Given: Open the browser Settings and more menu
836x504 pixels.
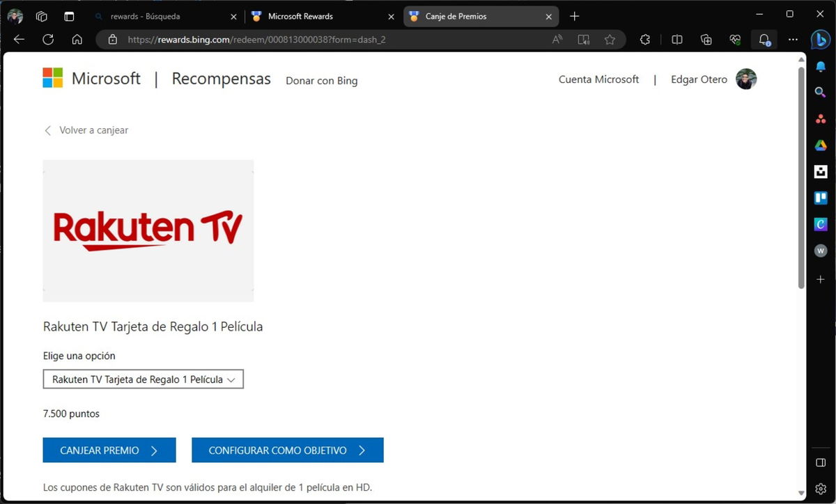Looking at the screenshot, I should tap(793, 40).
